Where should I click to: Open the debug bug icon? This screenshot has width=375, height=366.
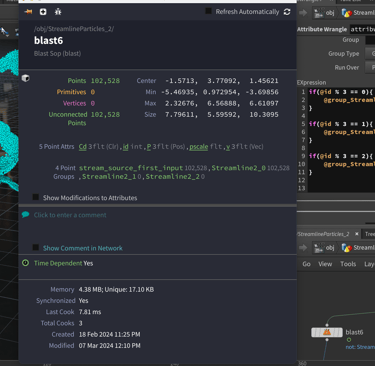point(58,12)
